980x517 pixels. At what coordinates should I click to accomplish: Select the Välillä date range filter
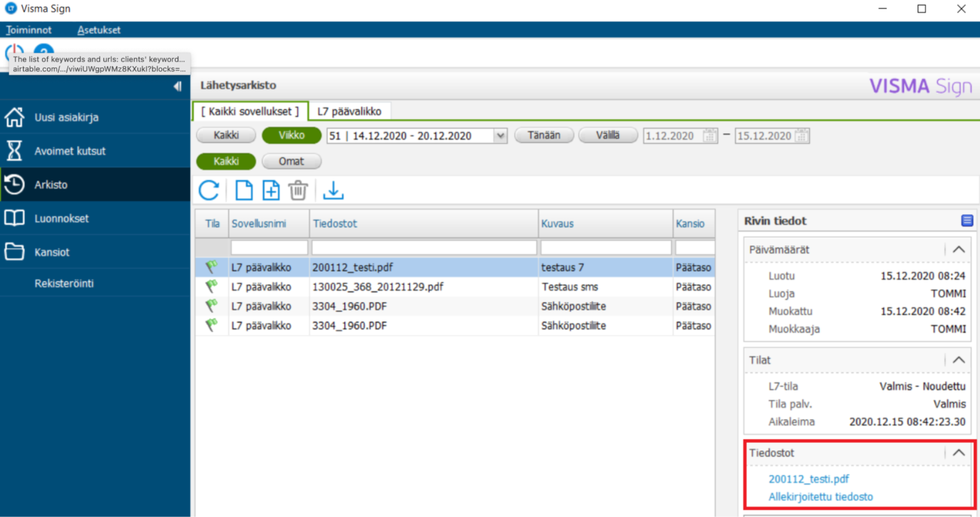click(608, 136)
